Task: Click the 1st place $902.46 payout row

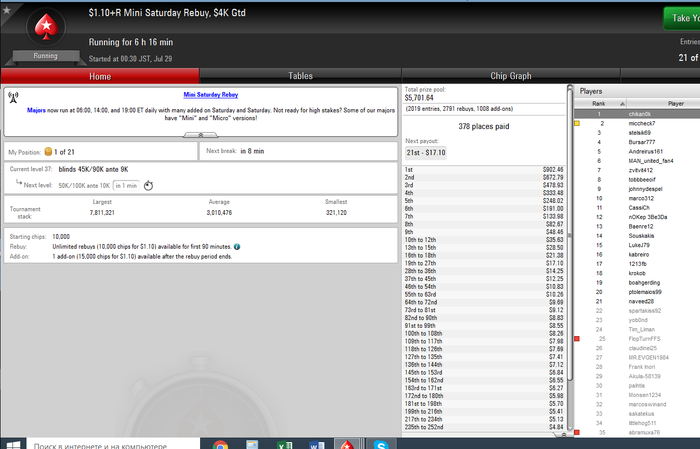Action: (484, 170)
